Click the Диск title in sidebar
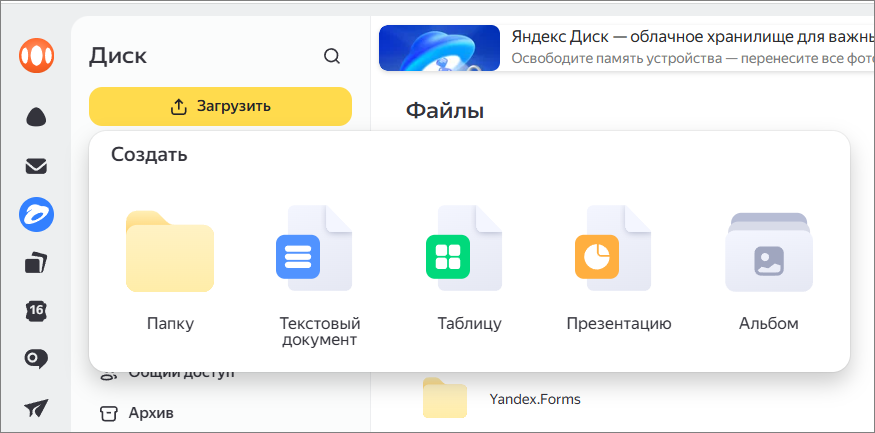875x433 pixels. [118, 56]
